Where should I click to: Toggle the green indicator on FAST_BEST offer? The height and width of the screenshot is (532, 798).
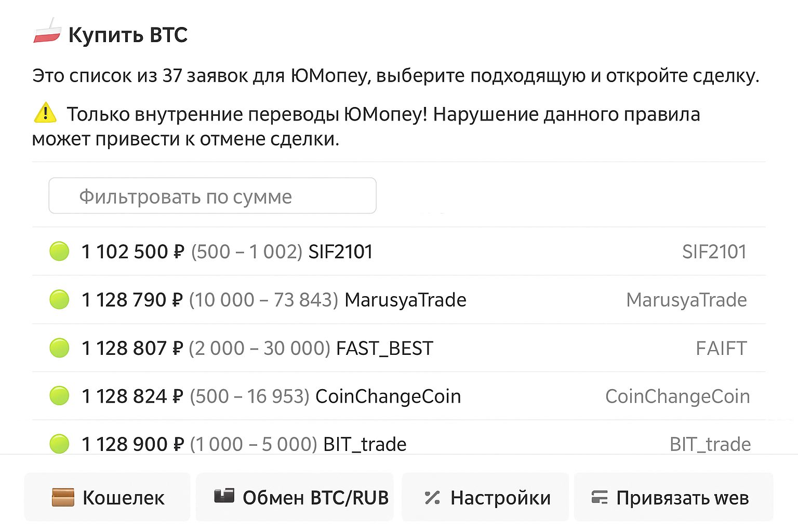click(x=59, y=348)
